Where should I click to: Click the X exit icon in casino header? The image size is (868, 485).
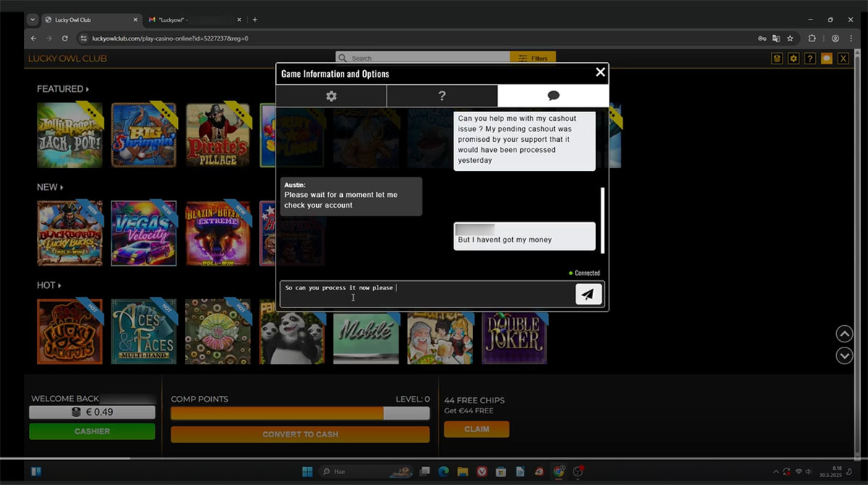tap(843, 59)
